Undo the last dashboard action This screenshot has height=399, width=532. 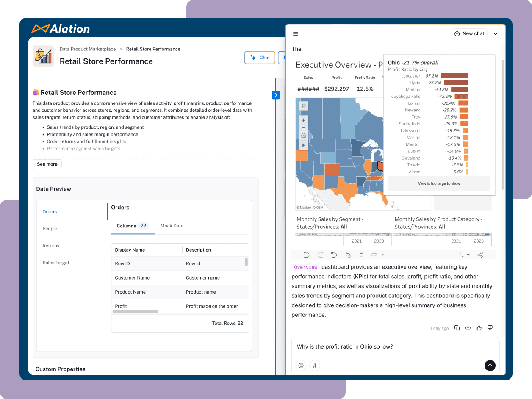(x=307, y=255)
